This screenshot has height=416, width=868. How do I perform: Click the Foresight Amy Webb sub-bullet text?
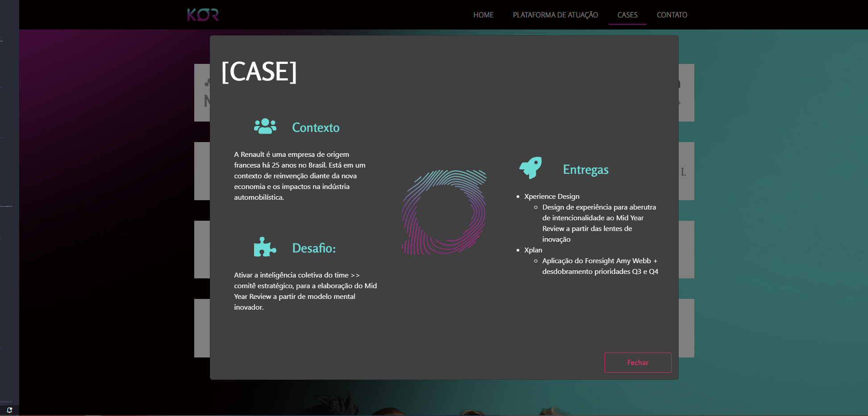pos(600,266)
